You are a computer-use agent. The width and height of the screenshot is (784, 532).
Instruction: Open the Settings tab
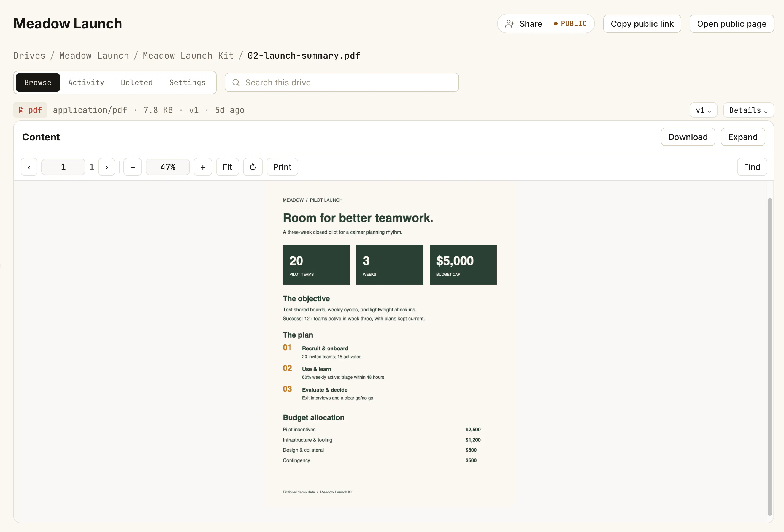pos(187,83)
